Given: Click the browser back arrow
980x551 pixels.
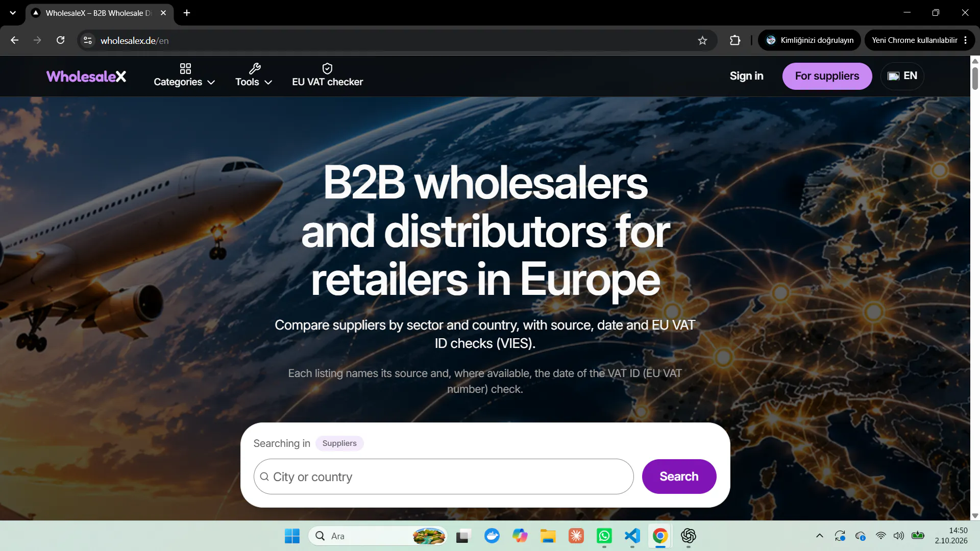Looking at the screenshot, I should point(14,40).
